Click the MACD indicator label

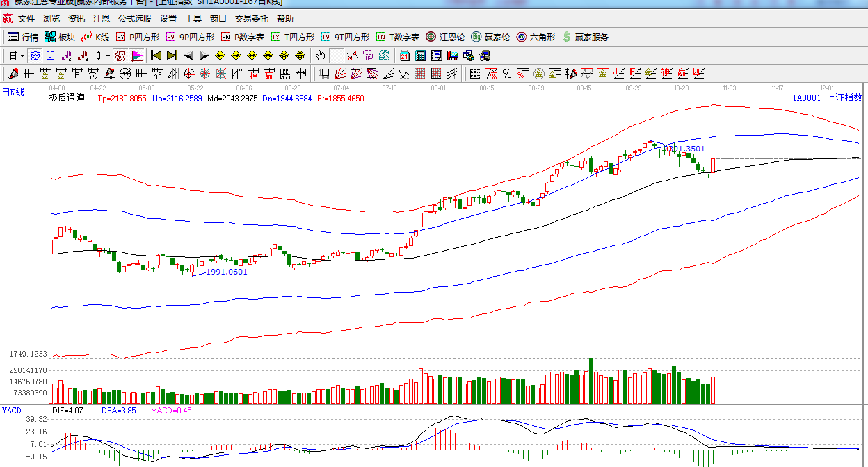(x=12, y=411)
